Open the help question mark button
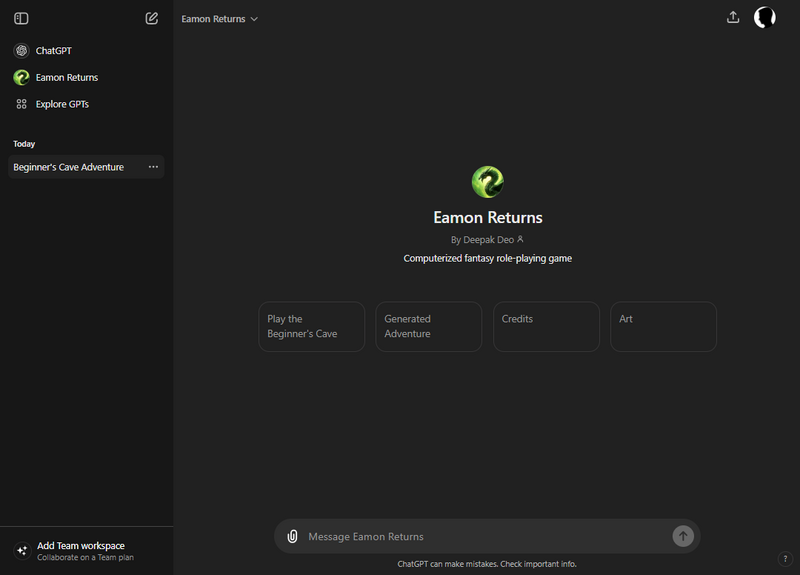Screen dimensions: 800x575 click(785, 559)
